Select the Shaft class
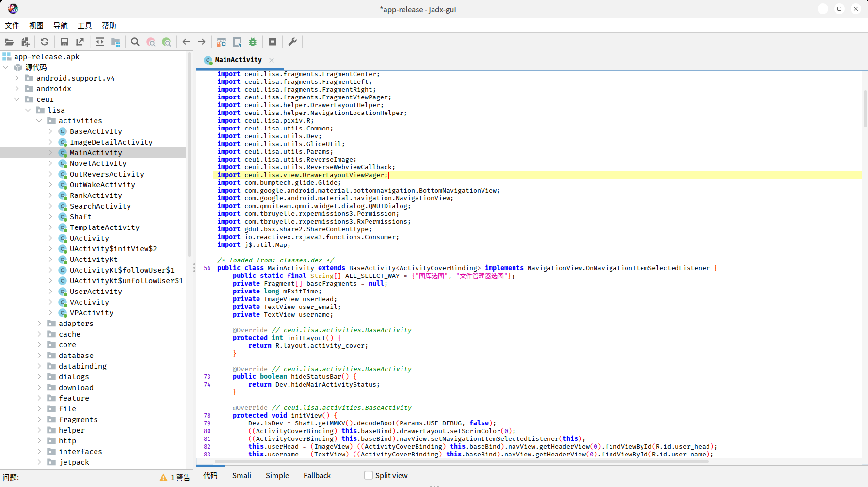Image resolution: width=868 pixels, height=487 pixels. point(80,217)
